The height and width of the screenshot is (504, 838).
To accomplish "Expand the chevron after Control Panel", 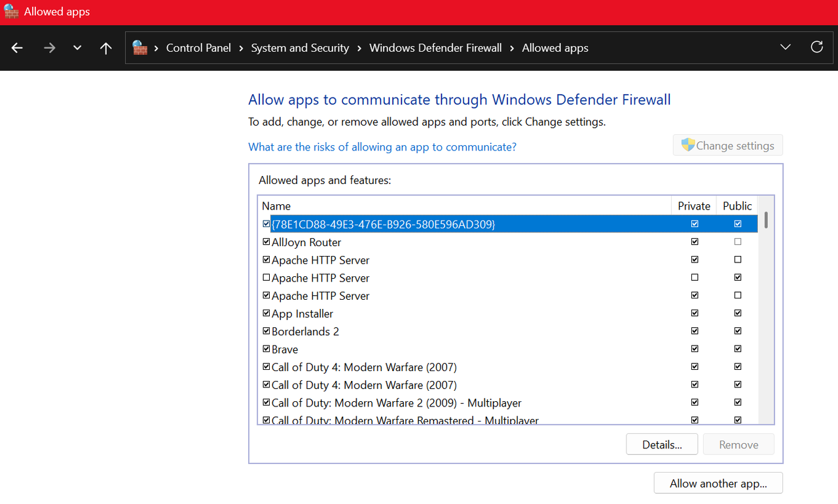I will [242, 48].
